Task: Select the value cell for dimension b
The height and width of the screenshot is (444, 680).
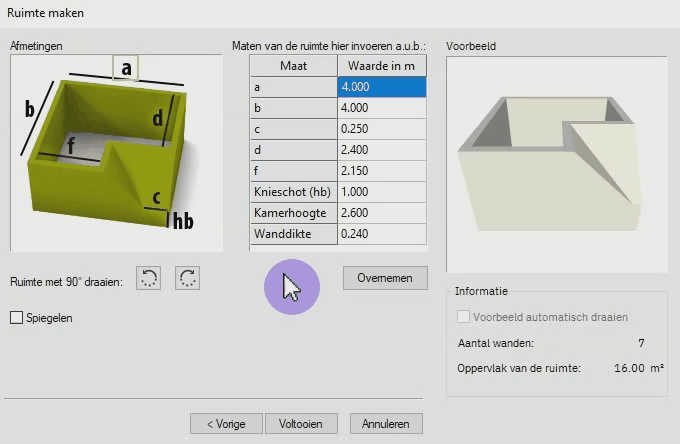Action: point(382,108)
